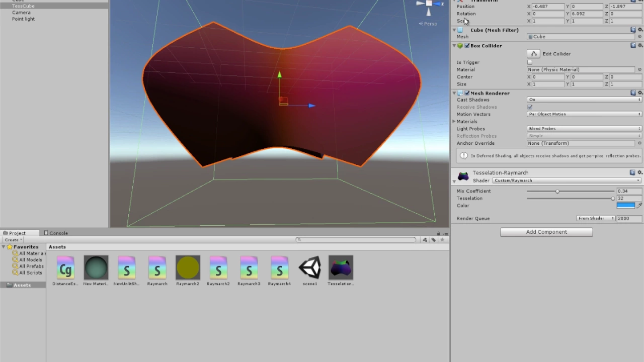Open the Render Queue From Shader dropdown
This screenshot has width=644, height=362.
[x=596, y=218]
